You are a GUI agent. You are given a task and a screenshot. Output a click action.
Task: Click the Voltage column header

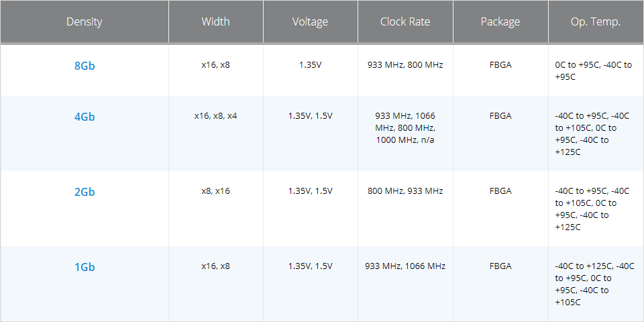(310, 21)
